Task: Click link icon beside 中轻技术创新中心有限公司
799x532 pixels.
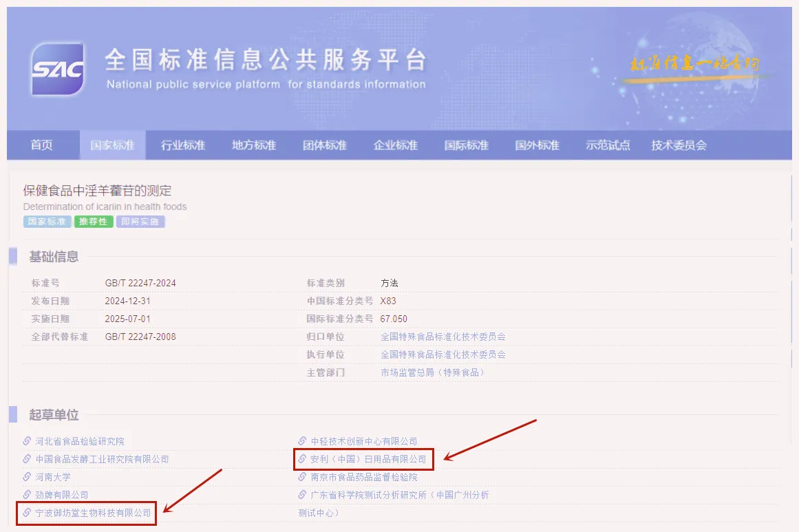Action: [x=302, y=440]
